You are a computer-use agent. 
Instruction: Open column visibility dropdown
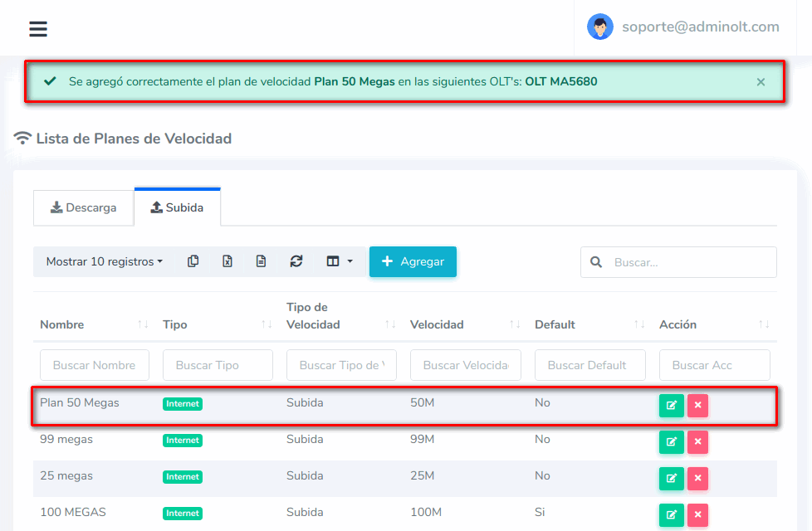339,261
